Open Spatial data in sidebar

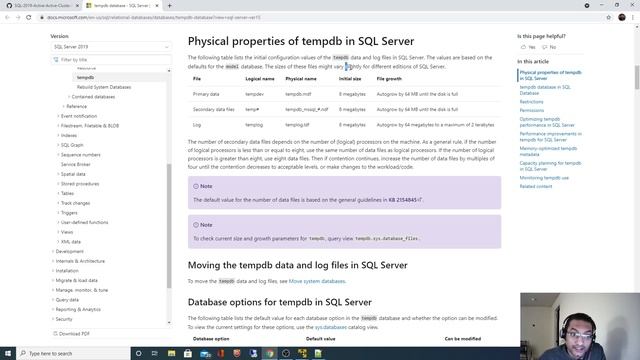click(73, 174)
